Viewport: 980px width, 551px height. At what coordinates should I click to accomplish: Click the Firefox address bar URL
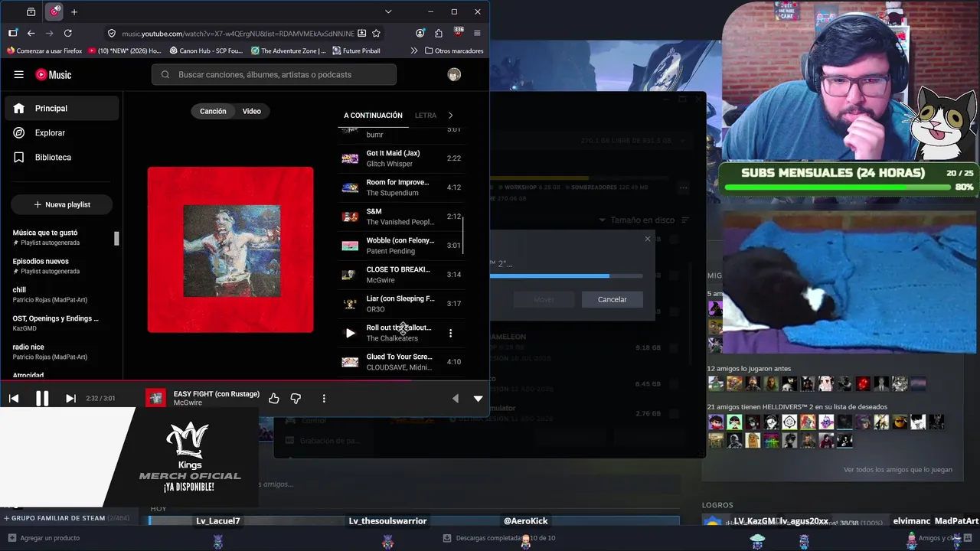click(x=238, y=33)
